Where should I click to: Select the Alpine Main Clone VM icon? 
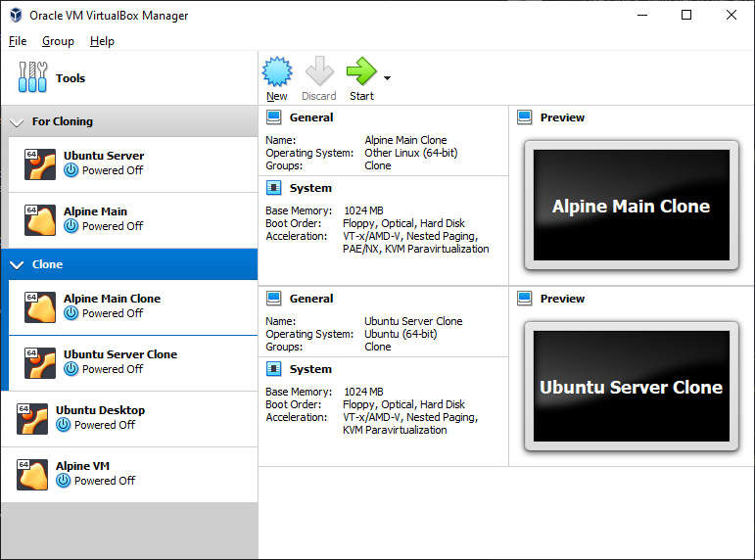coord(40,306)
